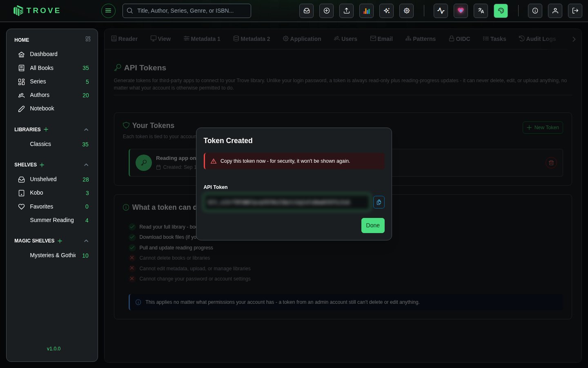Screen dimensions: 588x368
Task: Open Dashboard in the sidebar
Action: 52,54
